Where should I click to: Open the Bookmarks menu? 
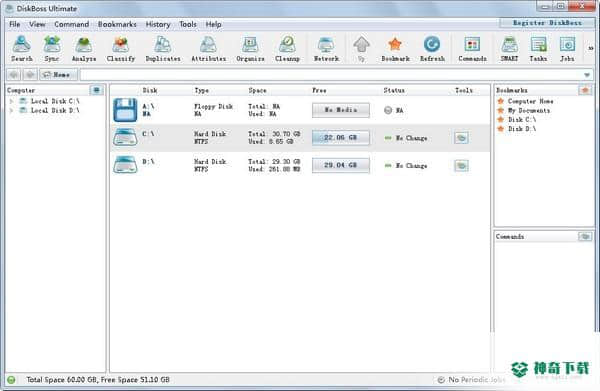click(x=117, y=24)
